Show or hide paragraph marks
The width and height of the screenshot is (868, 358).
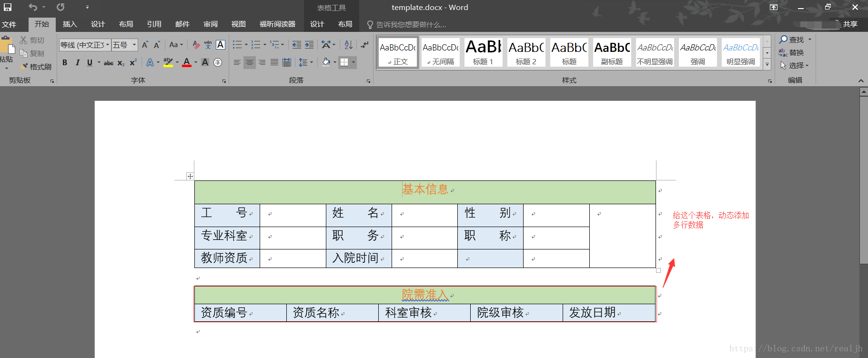click(x=364, y=45)
